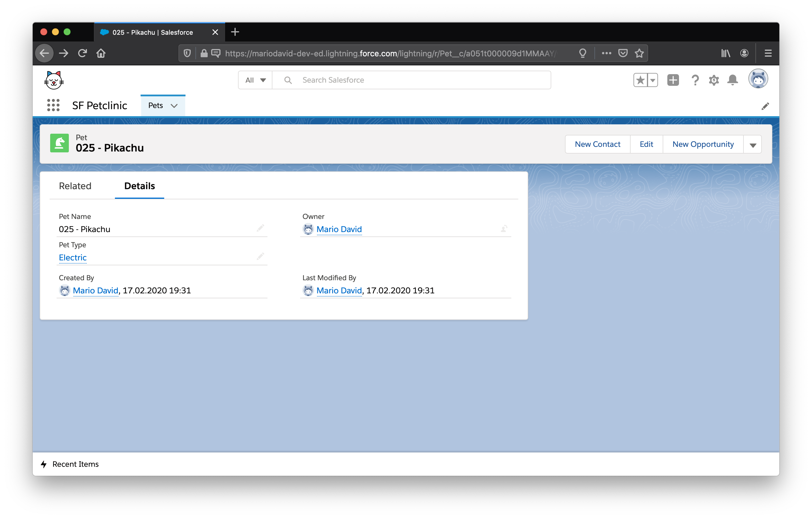Click the SF Petclinic app name
Screen dimensions: 812x519
99,106
